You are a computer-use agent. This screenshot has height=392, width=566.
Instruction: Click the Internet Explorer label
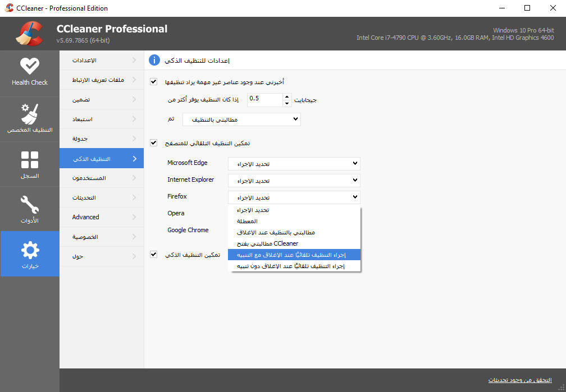190,179
